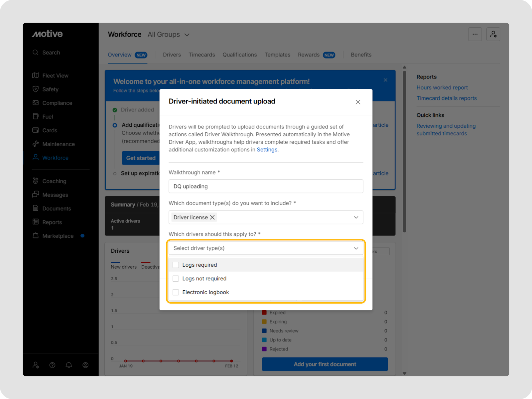The image size is (532, 399).
Task: Open the three-dots more options menu
Action: [475, 34]
